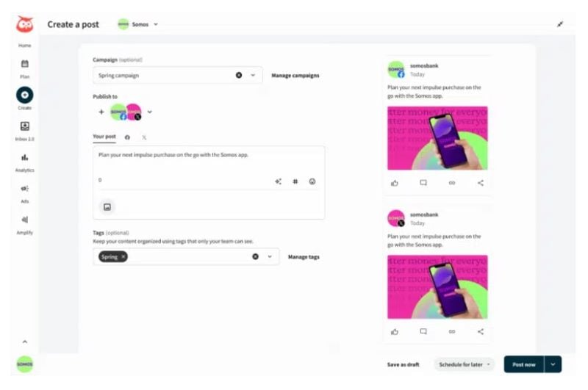This screenshot has width=588, height=390.
Task: Open the Ads megaphone icon
Action: 25,189
